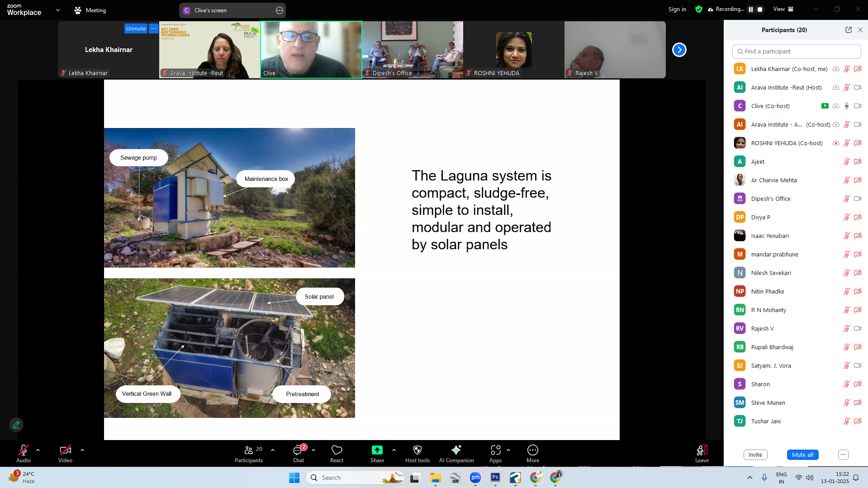Click Sign in link
Viewport: 868px width, 488px height.
click(677, 9)
